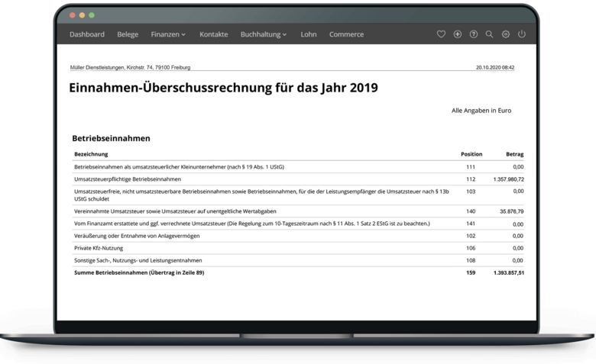596x364 pixels.
Task: Open the Dashboard menu item
Action: tap(87, 34)
